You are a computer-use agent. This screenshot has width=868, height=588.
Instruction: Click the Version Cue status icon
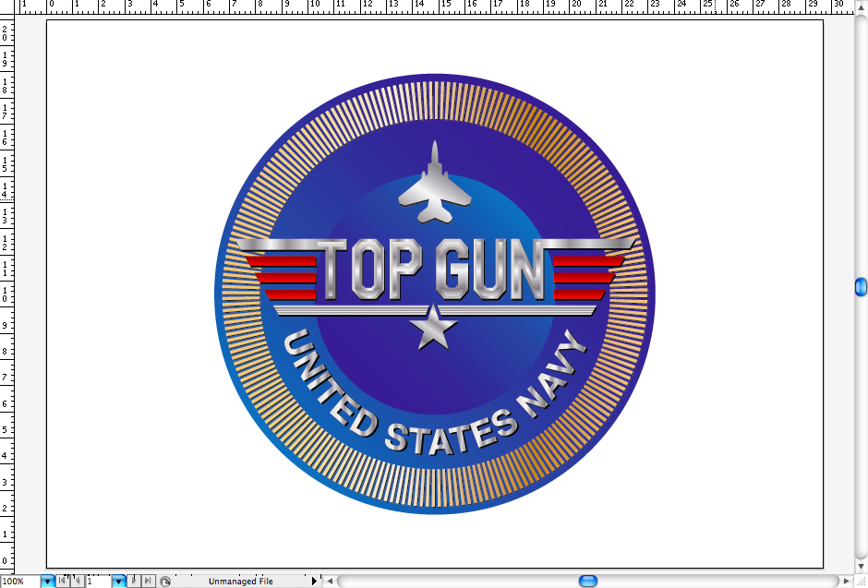coord(165,582)
